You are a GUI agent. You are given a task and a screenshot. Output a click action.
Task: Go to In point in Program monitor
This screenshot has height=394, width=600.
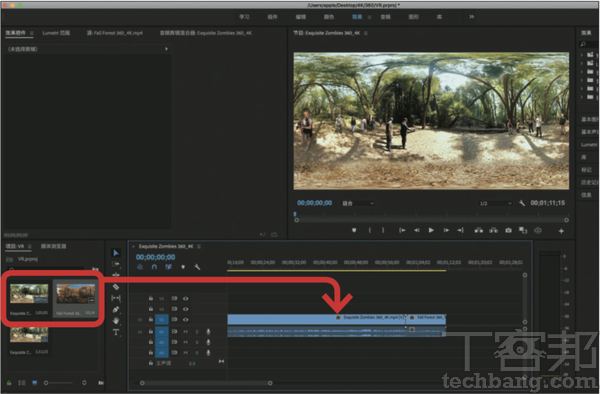pos(402,230)
